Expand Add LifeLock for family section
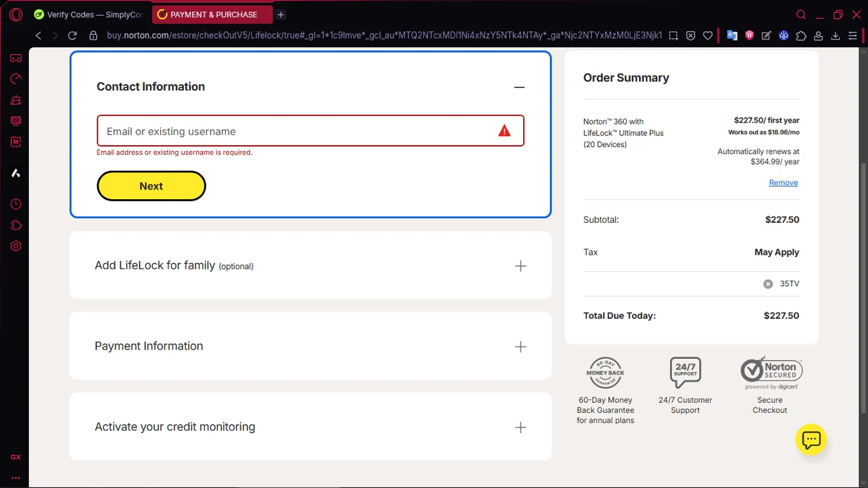 tap(520, 266)
